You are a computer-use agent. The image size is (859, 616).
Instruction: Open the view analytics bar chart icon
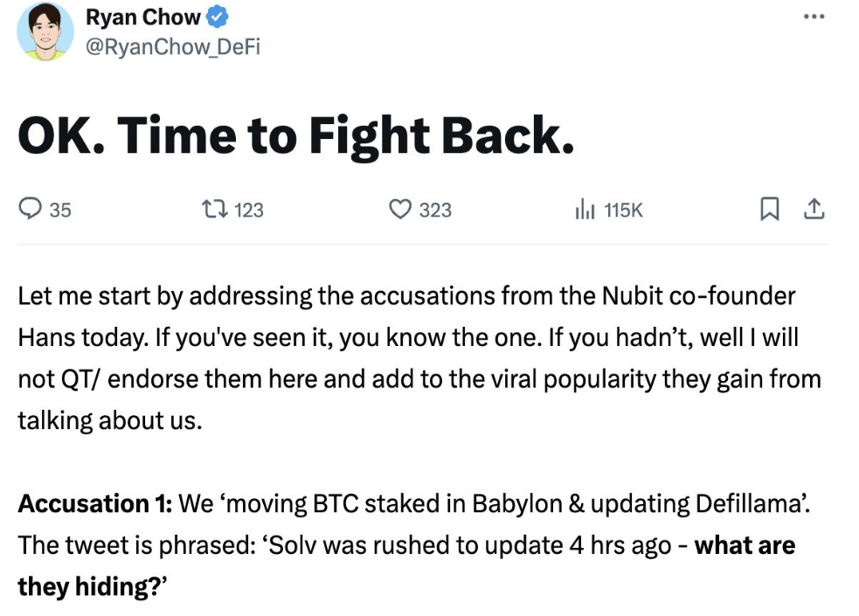[x=585, y=209]
